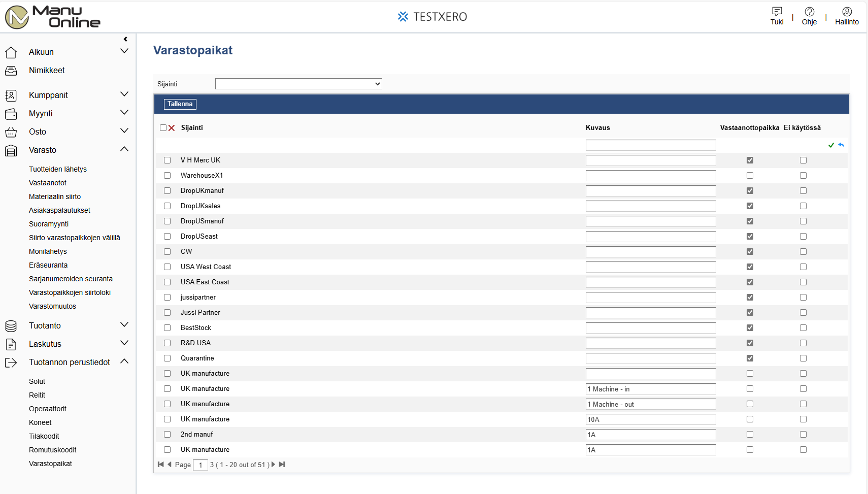Open Vastaanotot menu item
Image resolution: width=868 pixels, height=494 pixels.
[48, 183]
